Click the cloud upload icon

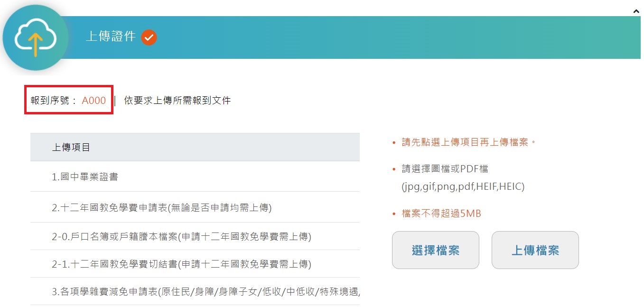[36, 38]
